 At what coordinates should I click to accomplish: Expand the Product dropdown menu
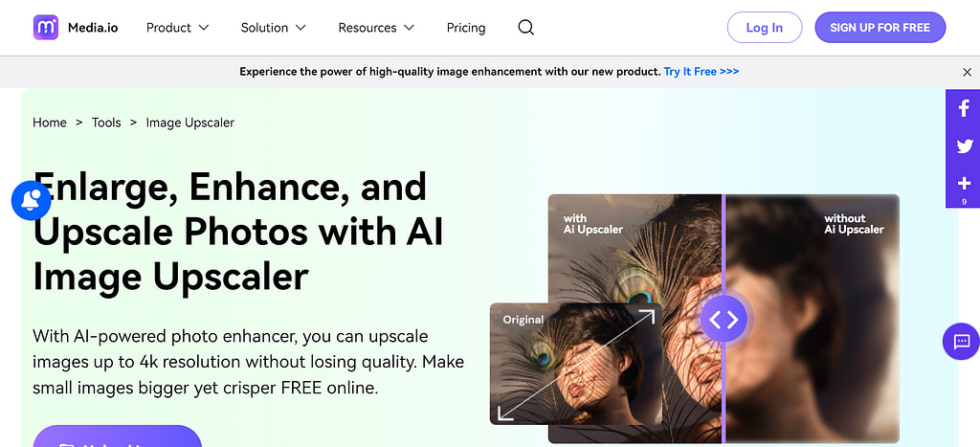pyautogui.click(x=177, y=28)
